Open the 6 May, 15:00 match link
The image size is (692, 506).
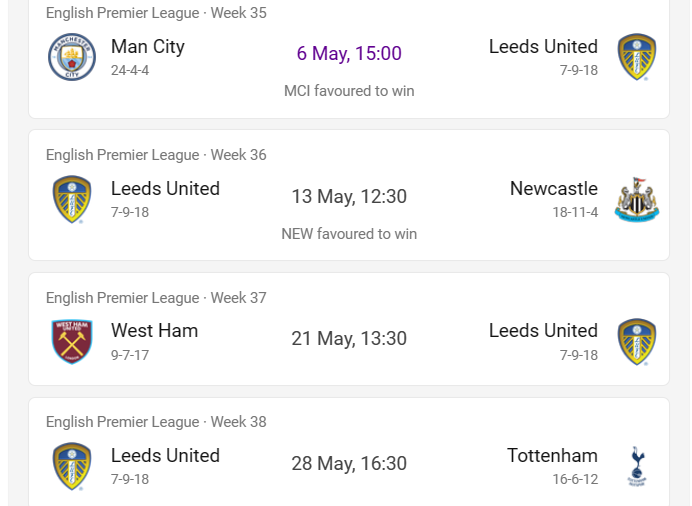click(x=349, y=53)
